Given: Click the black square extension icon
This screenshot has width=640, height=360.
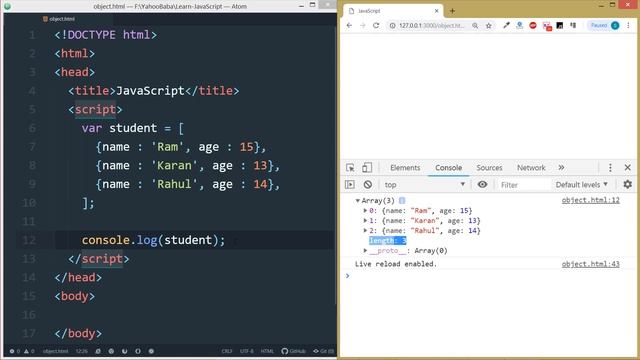Looking at the screenshot, I should pos(560,25).
